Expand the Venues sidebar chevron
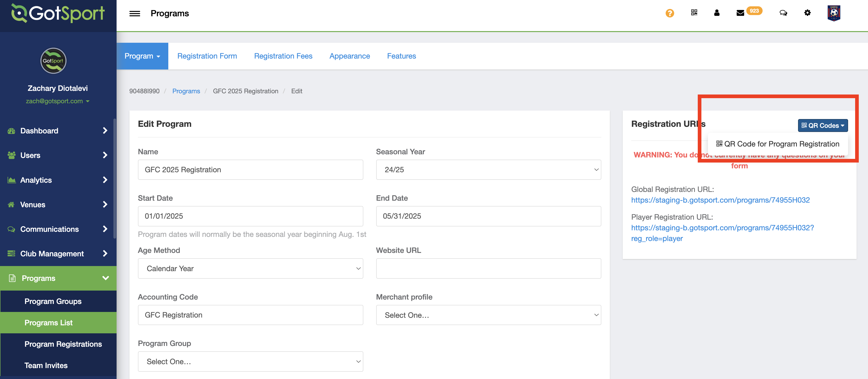This screenshot has height=379, width=868. click(105, 204)
